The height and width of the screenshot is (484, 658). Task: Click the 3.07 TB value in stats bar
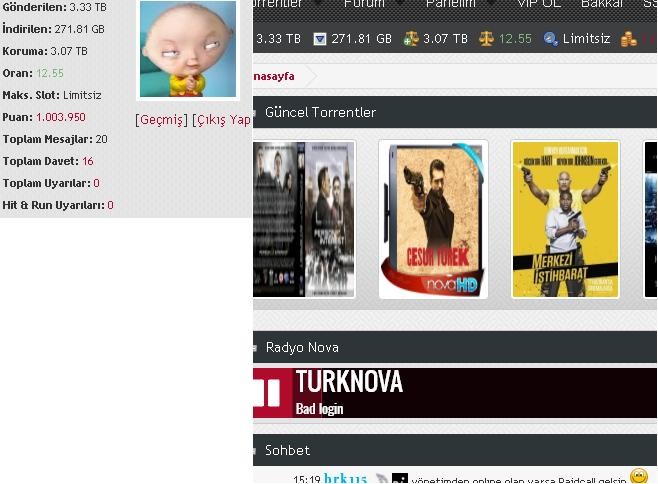click(445, 39)
